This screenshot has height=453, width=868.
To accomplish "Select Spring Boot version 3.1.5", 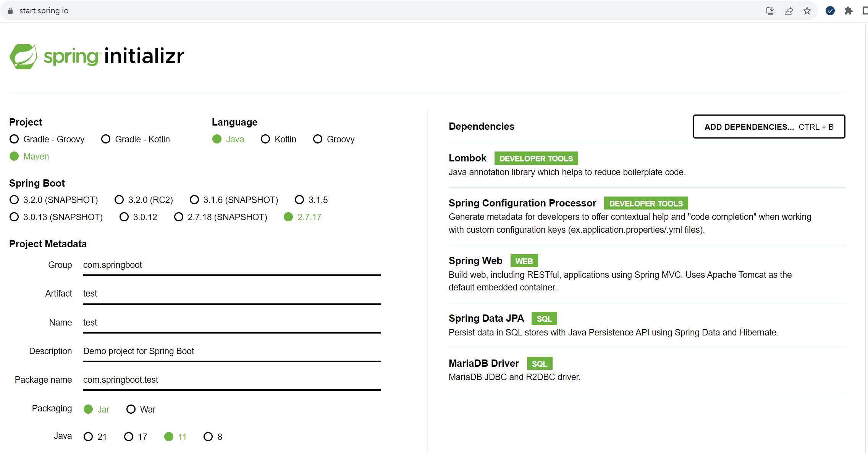I will click(299, 200).
